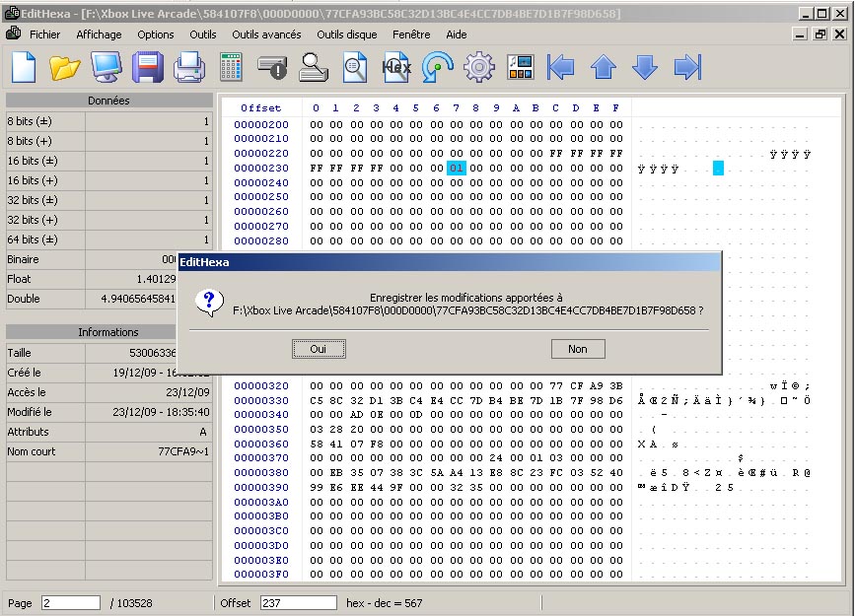This screenshot has width=856, height=616.
Task: Click the EditHexa icon in menu bar
Action: (13, 34)
